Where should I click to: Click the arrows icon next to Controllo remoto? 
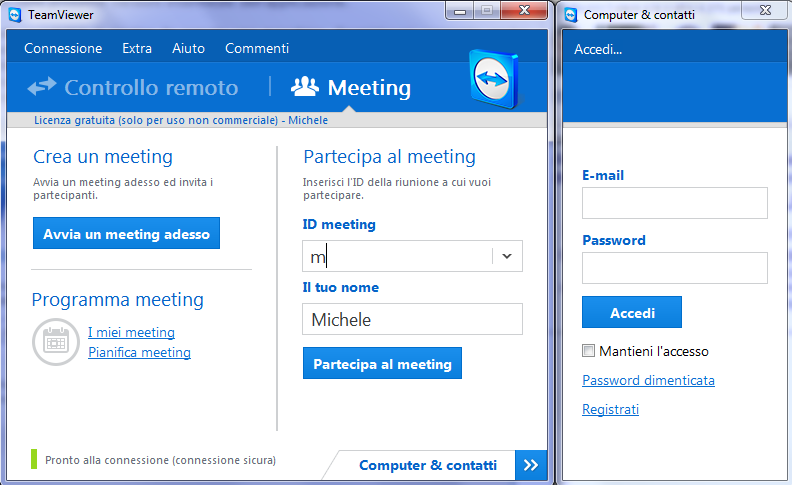[x=42, y=86]
